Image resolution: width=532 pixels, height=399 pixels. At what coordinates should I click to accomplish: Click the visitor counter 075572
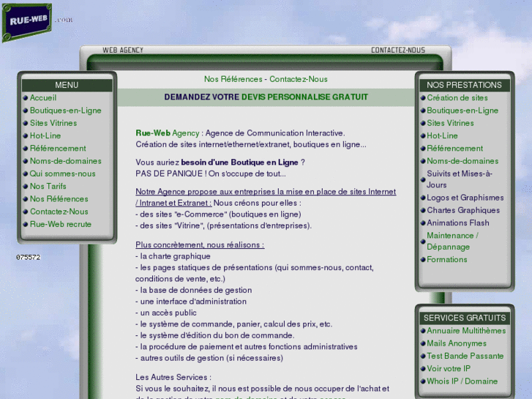28,258
